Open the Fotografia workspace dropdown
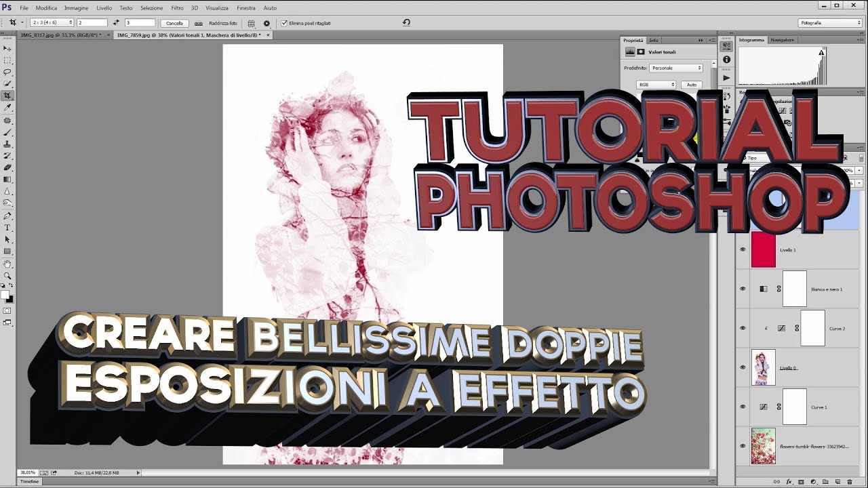Screen dimensions: 868x488 click(830, 22)
